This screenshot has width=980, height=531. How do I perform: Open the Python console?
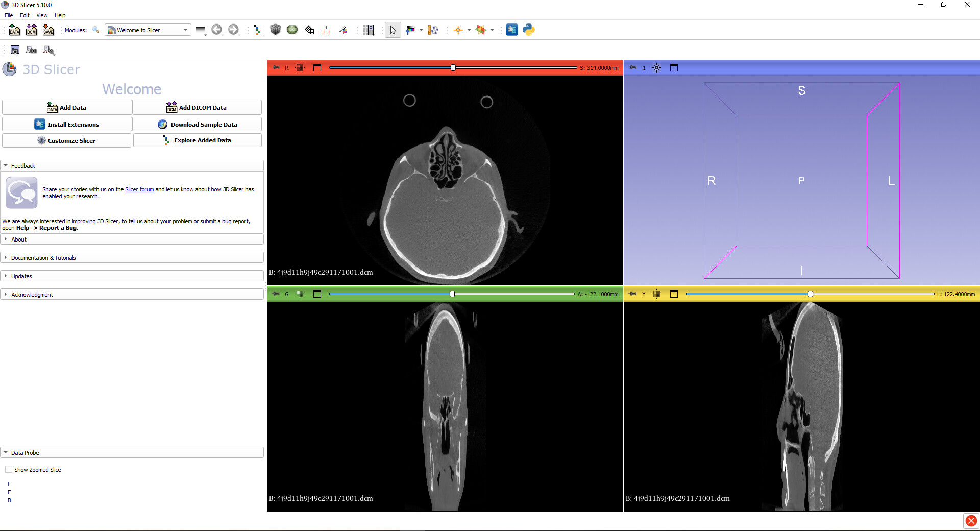tap(529, 30)
